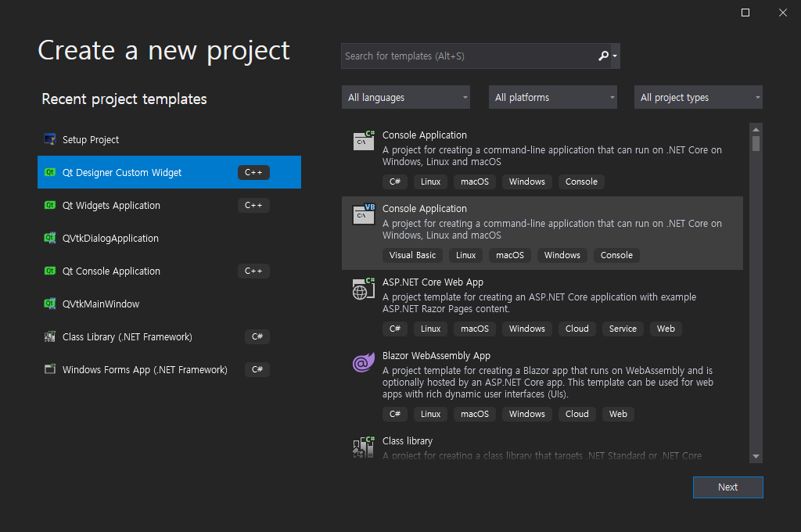Image resolution: width=801 pixels, height=532 pixels.
Task: Select Qt Console Application template
Action: [169, 271]
